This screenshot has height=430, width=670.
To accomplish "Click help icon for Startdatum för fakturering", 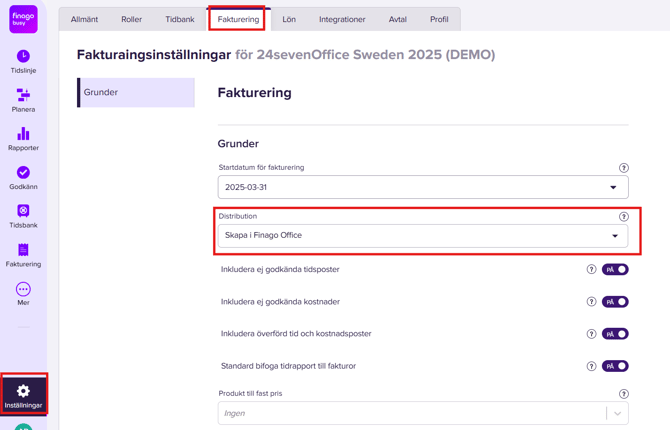I will click(x=623, y=168).
